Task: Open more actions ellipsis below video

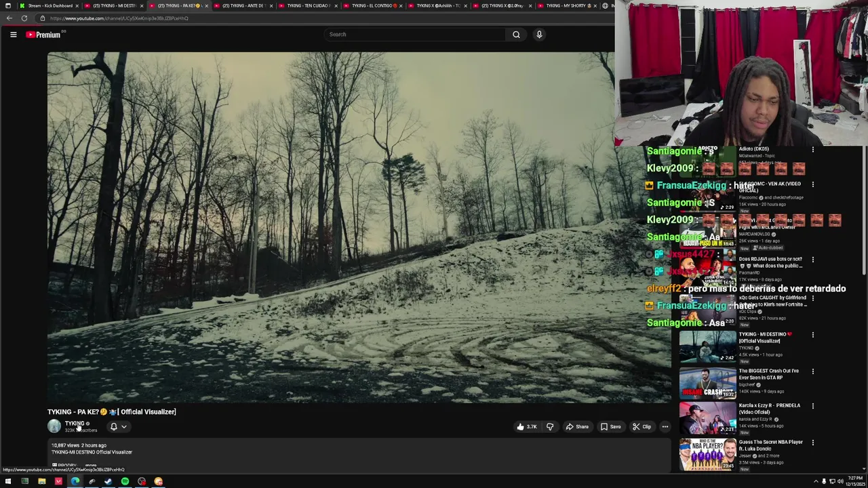Action: (x=665, y=427)
